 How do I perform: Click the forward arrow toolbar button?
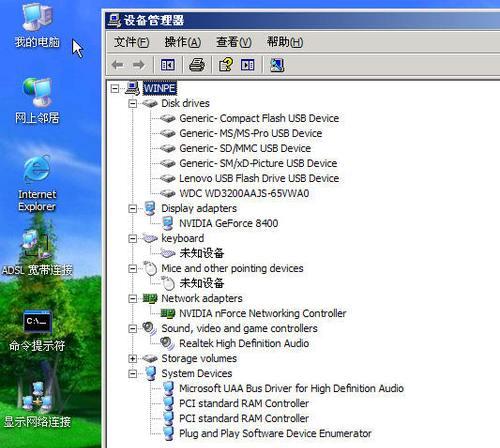pos(139,65)
